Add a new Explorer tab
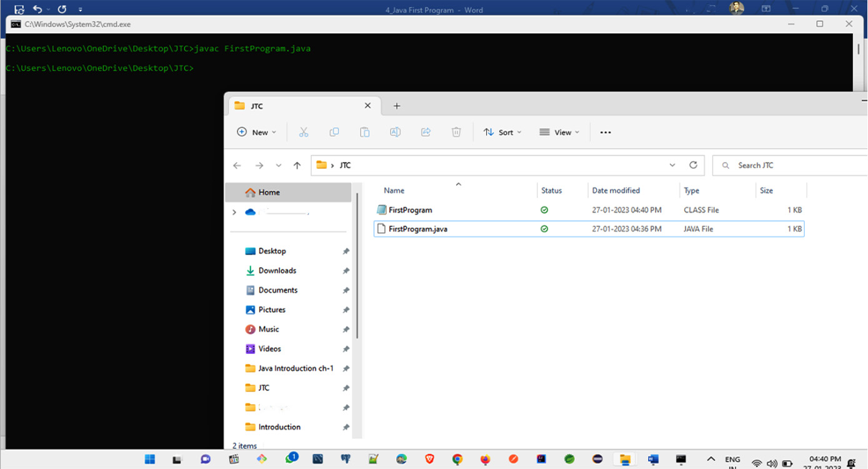The height and width of the screenshot is (469, 868). [396, 106]
